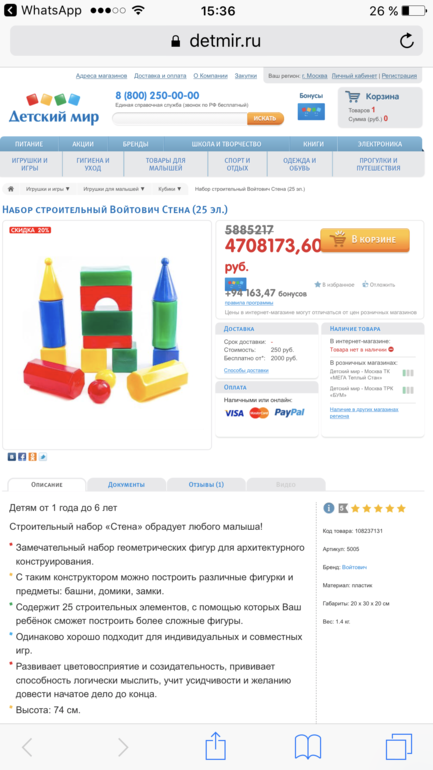
Task: Expand Кубики breadcrumb dropdown
Action: [x=170, y=189]
